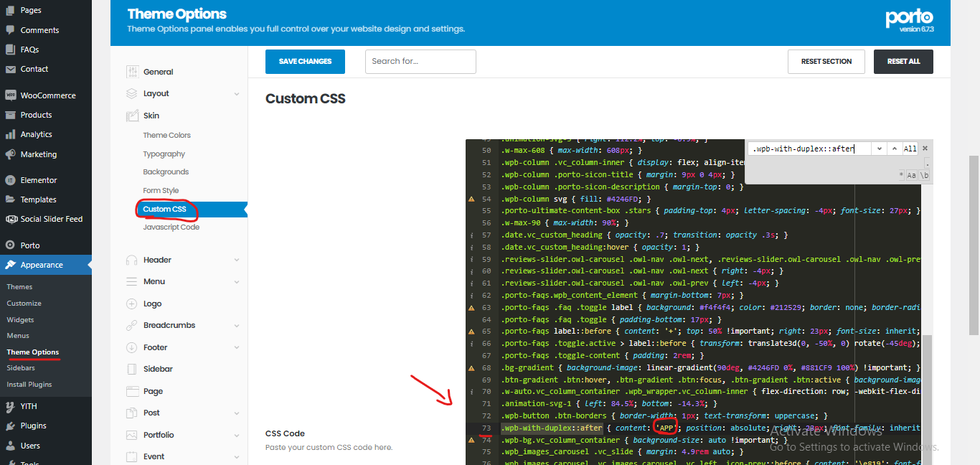
Task: Click the Search for... options field
Action: (420, 62)
